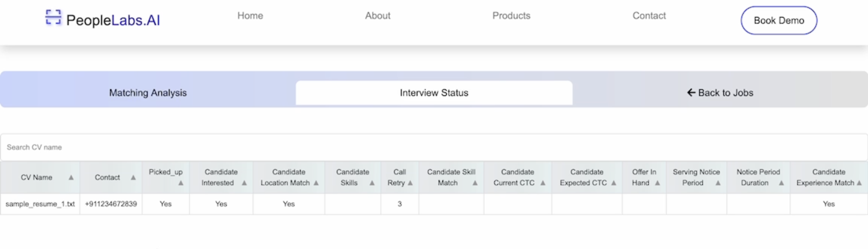Sort by Offer In Hand arrow
Image resolution: width=868 pixels, height=249 pixels.
[x=657, y=183]
